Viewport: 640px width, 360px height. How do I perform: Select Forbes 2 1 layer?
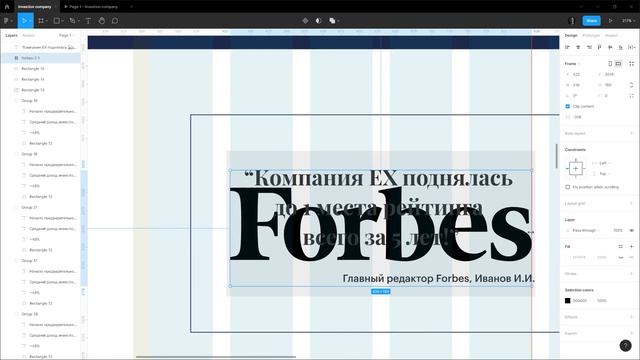coord(40,58)
